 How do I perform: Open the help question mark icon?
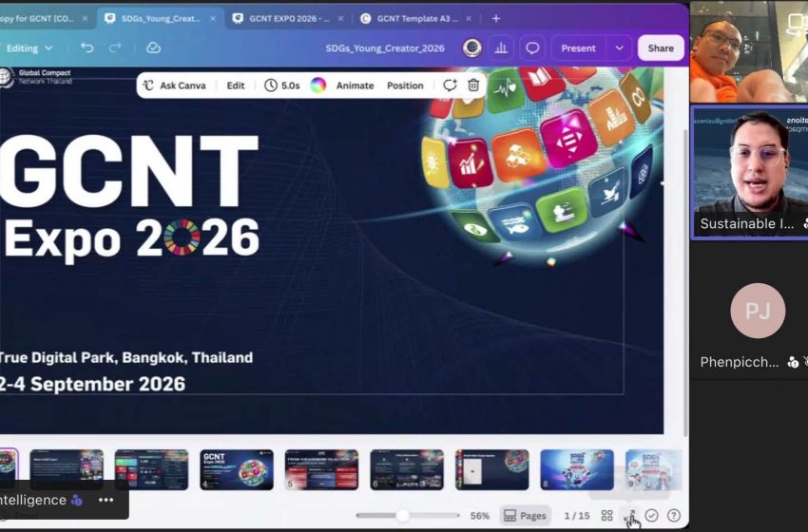pos(674,516)
